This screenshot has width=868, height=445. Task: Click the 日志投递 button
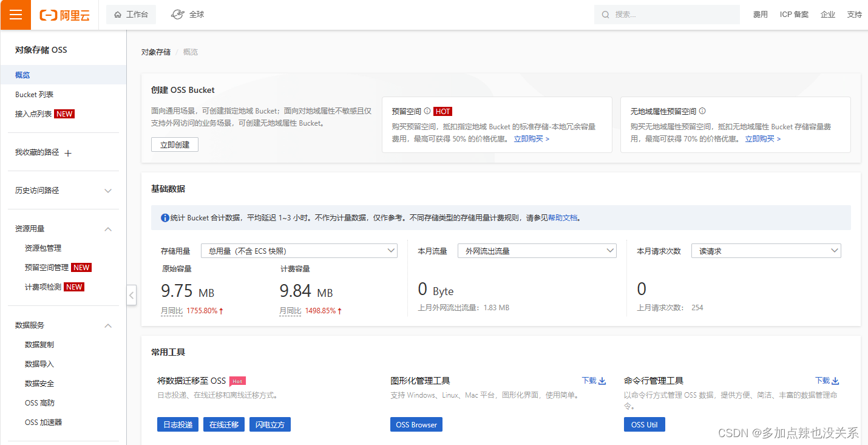[x=178, y=424]
